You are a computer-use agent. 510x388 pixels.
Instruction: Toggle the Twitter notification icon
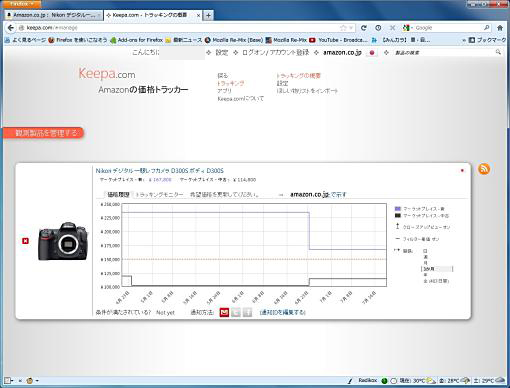tap(236, 312)
